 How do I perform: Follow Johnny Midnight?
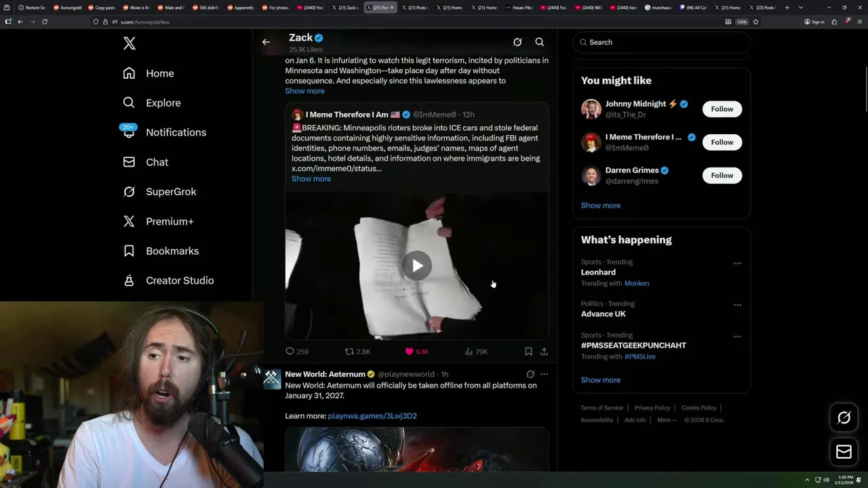[x=722, y=109]
